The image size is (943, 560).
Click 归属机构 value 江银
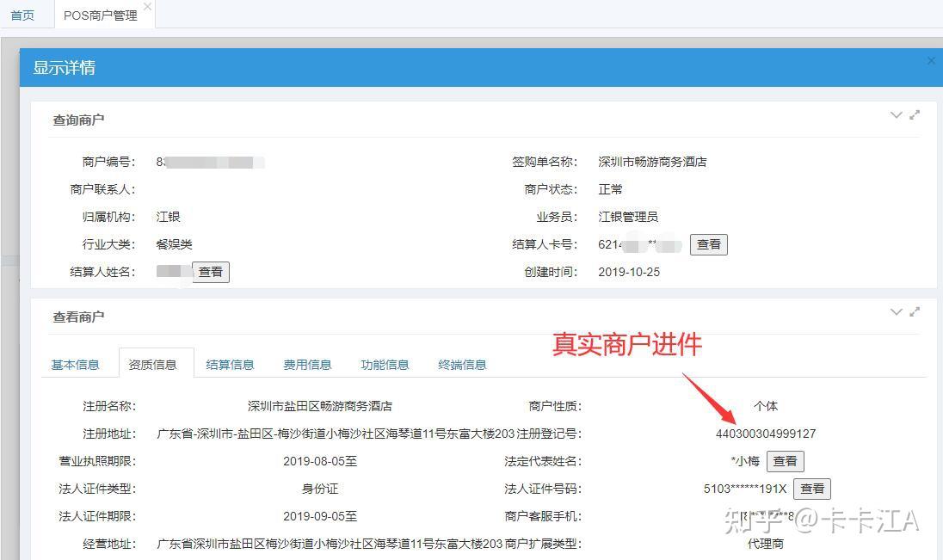[x=168, y=217]
